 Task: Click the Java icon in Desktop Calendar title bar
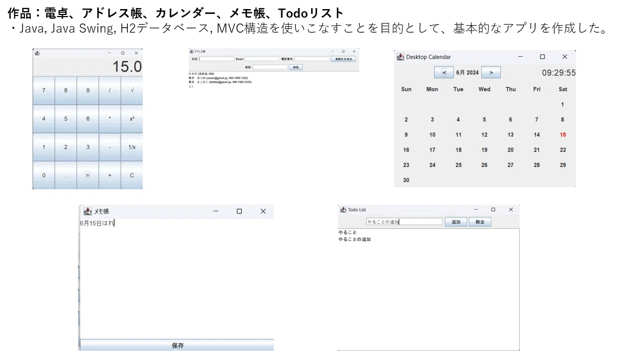click(400, 57)
